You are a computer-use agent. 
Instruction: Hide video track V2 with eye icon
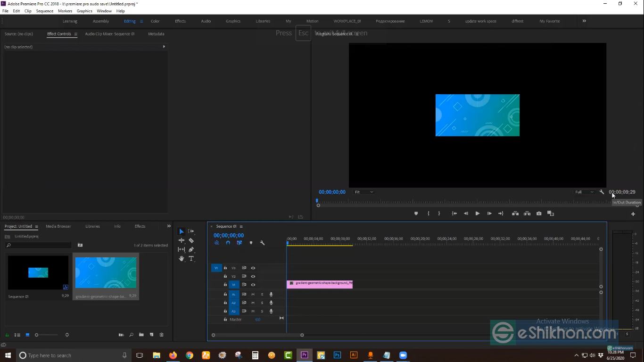click(253, 276)
